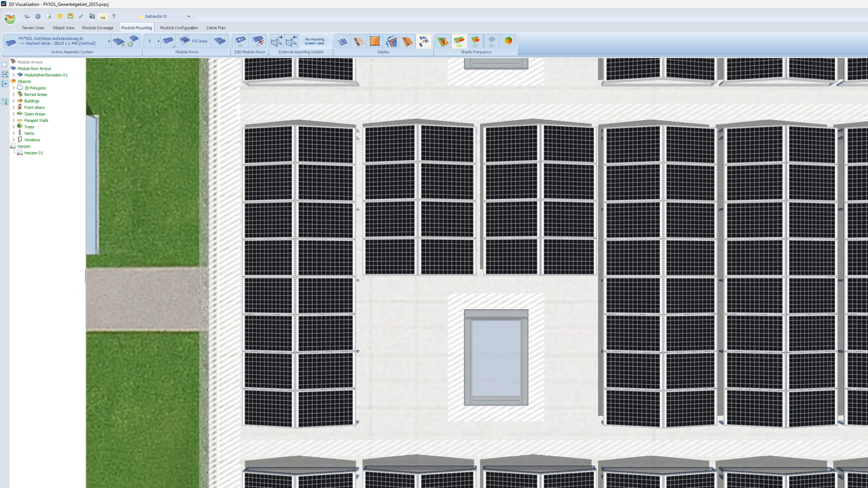Expand the Buildings tree node
The height and width of the screenshot is (488, 868).
14,101
